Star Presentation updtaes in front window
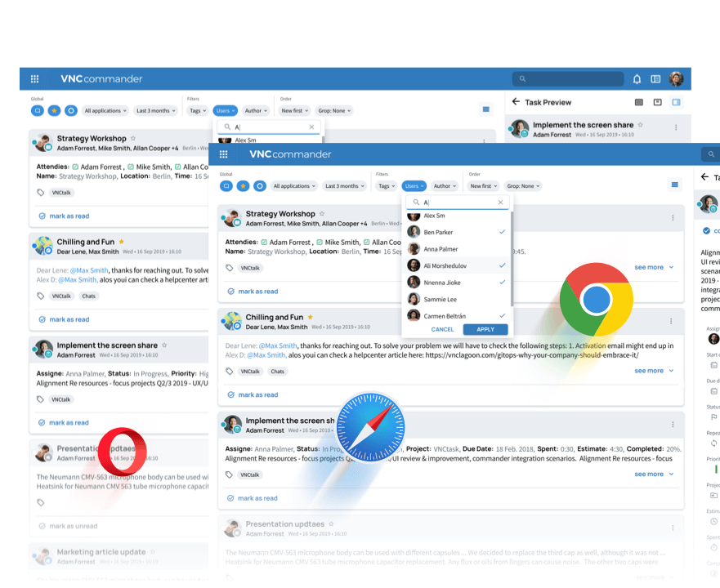The image size is (720, 588). tap(331, 523)
